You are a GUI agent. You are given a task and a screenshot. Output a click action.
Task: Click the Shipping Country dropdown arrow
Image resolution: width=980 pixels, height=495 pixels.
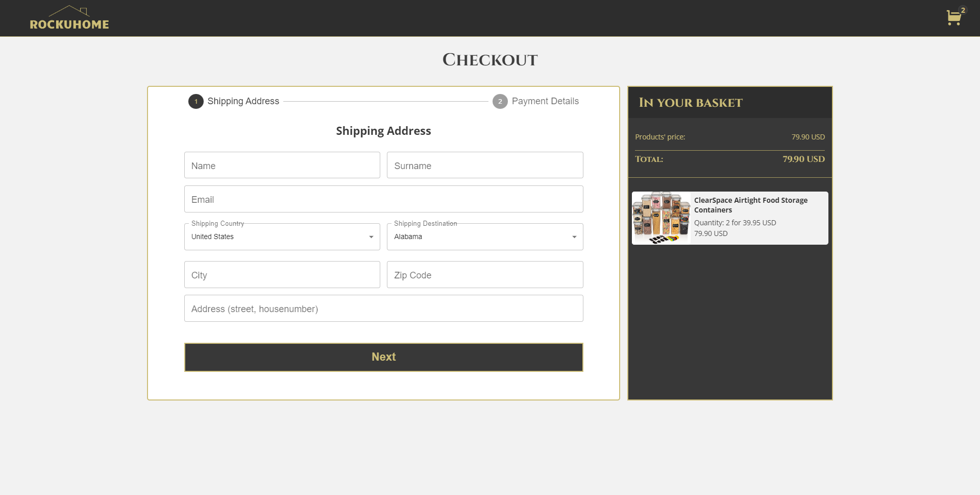point(371,237)
